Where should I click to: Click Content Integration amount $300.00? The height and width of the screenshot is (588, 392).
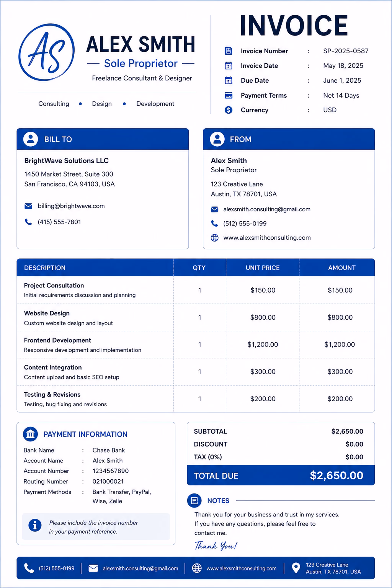(x=340, y=372)
